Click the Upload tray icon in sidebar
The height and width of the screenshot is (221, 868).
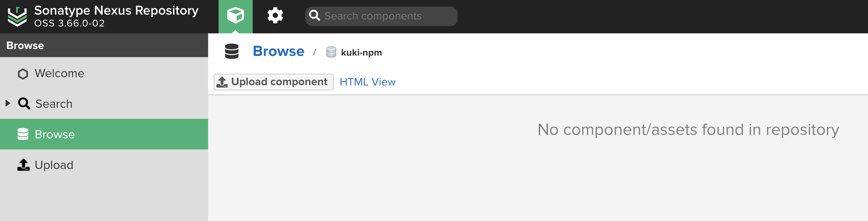pyautogui.click(x=23, y=165)
